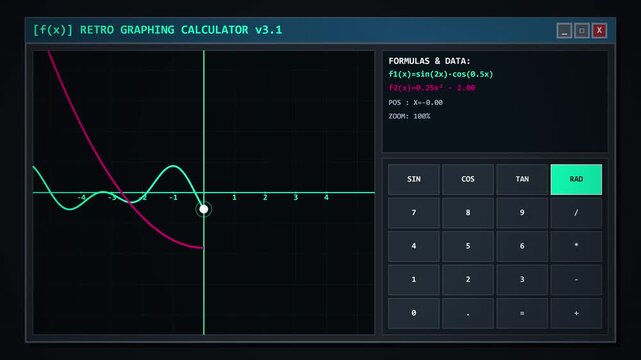Click the equals (=) key

[522, 313]
